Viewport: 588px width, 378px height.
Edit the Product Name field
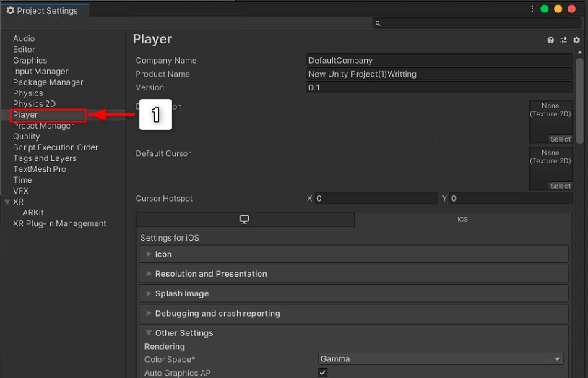point(439,74)
